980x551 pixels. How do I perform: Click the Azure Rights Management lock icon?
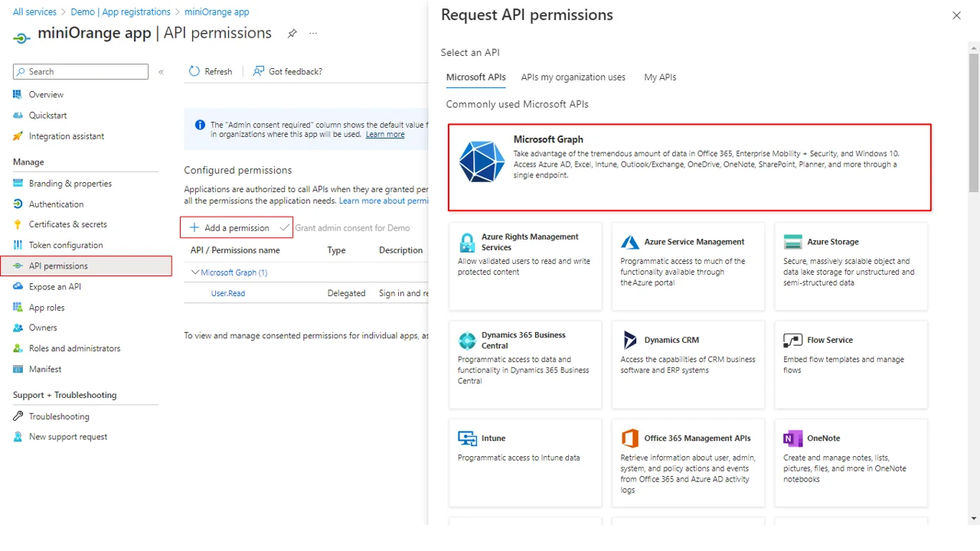(467, 243)
